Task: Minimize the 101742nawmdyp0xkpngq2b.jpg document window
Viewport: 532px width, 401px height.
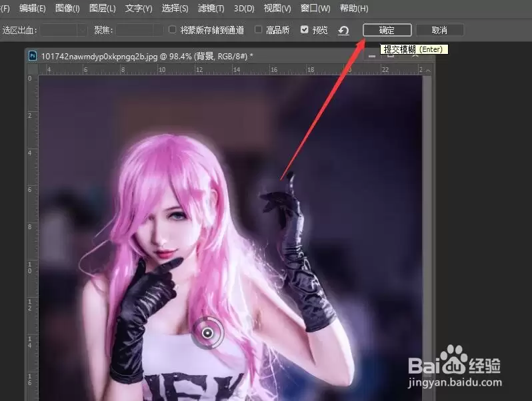Action: [x=372, y=56]
